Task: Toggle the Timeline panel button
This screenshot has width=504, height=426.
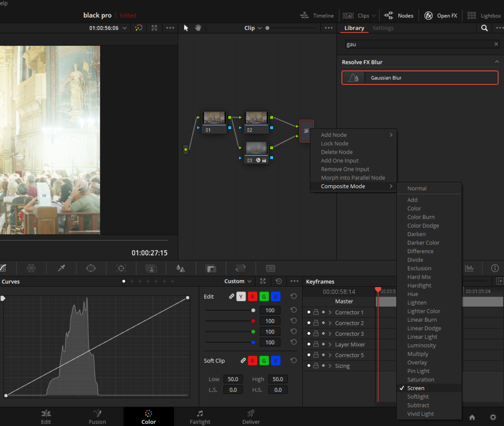Action: [317, 15]
